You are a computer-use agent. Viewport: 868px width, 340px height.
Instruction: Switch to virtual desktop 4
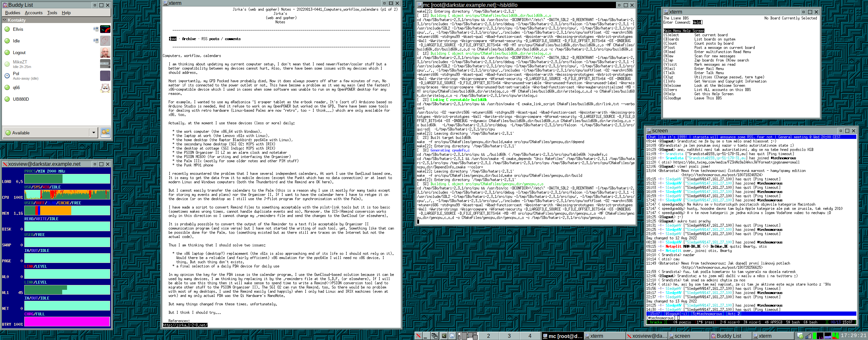pos(530,335)
